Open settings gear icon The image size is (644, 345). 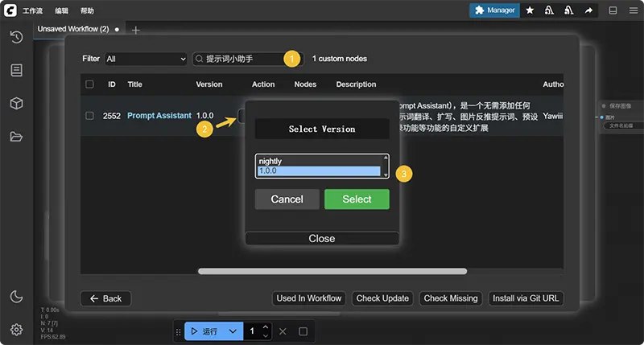16,330
